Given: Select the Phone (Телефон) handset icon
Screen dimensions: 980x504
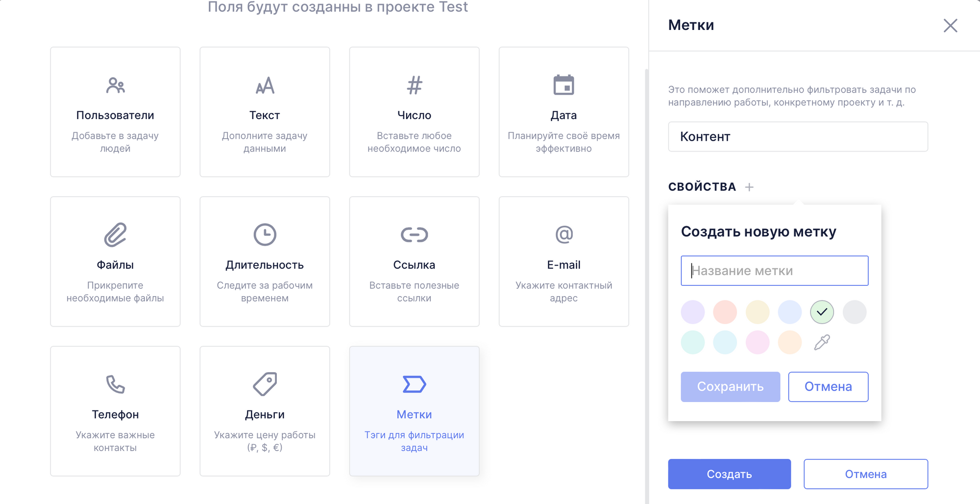Looking at the screenshot, I should [x=115, y=384].
